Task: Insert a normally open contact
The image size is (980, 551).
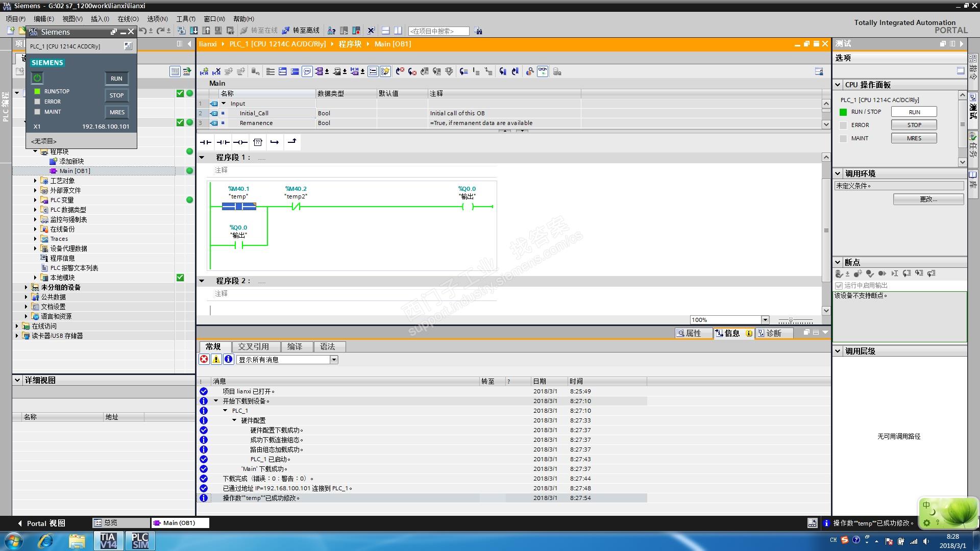Action: (x=206, y=142)
